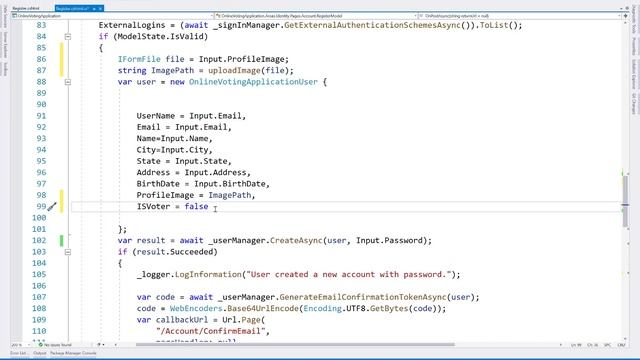Image resolution: width=640 pixels, height=360 pixels.
Task: Click 'ToList' call on line 83
Action: tap(494, 25)
